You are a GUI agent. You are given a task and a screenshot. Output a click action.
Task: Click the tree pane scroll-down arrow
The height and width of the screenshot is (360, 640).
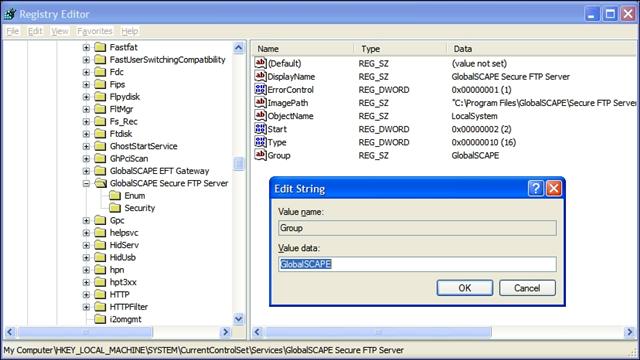[239, 319]
